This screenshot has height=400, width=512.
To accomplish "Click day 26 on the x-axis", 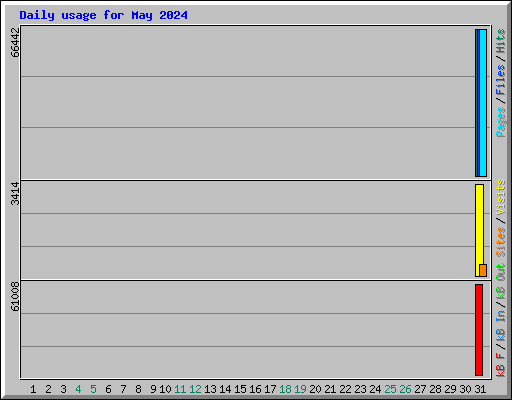I will [405, 389].
